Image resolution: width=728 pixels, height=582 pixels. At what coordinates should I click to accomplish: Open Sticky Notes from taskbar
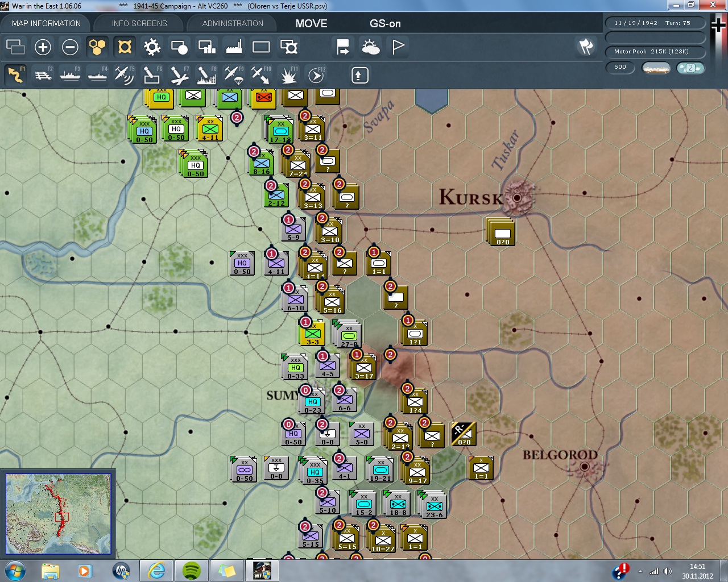tap(226, 571)
